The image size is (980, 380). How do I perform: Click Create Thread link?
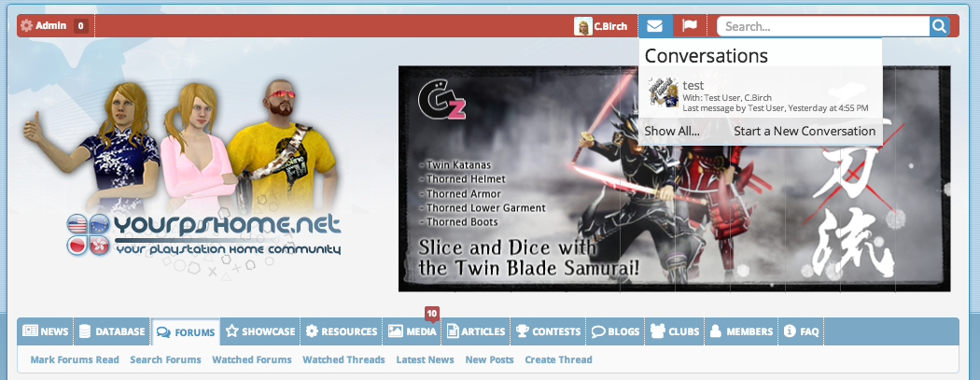click(x=558, y=360)
